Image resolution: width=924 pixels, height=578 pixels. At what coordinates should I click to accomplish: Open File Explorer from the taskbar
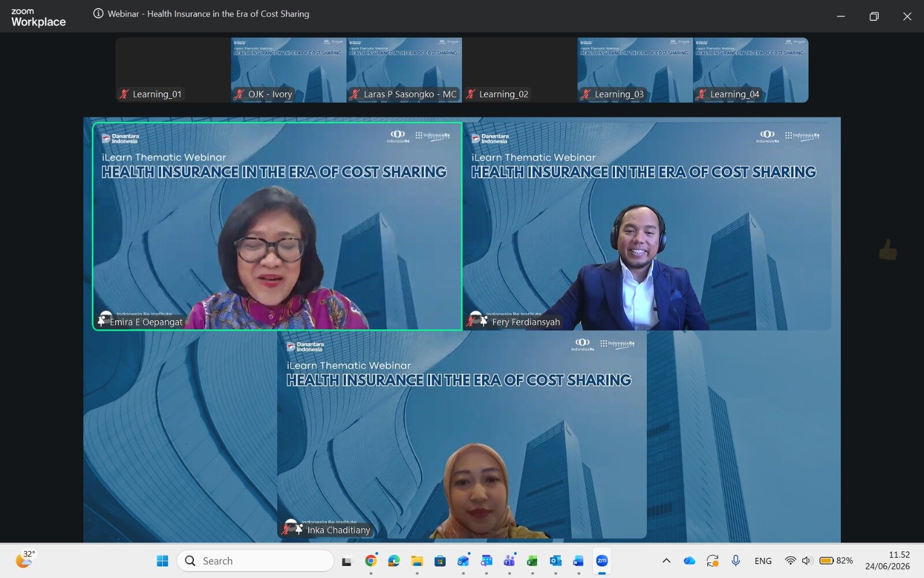click(417, 561)
